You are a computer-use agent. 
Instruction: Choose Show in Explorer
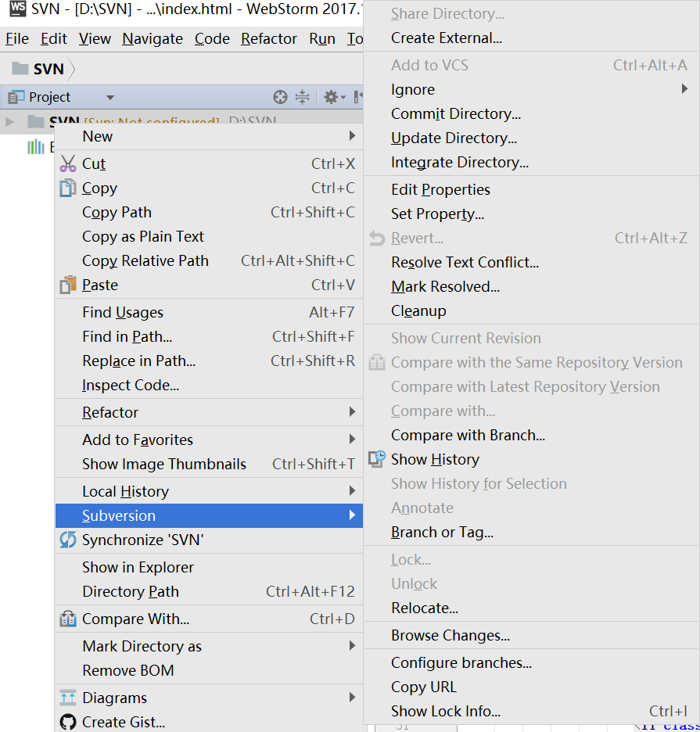pyautogui.click(x=209, y=567)
